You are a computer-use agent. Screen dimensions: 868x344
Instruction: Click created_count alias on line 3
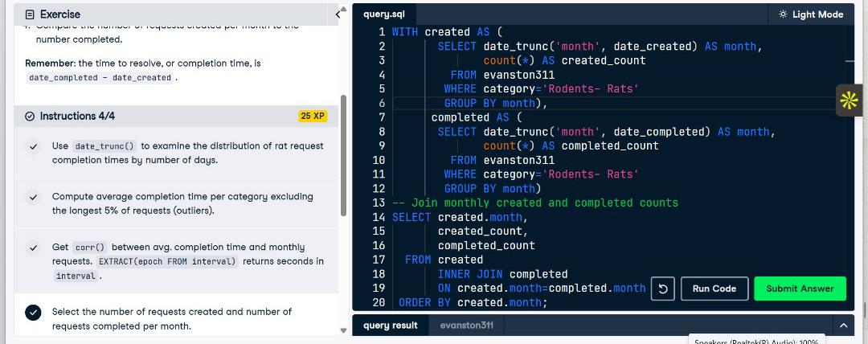(x=604, y=60)
